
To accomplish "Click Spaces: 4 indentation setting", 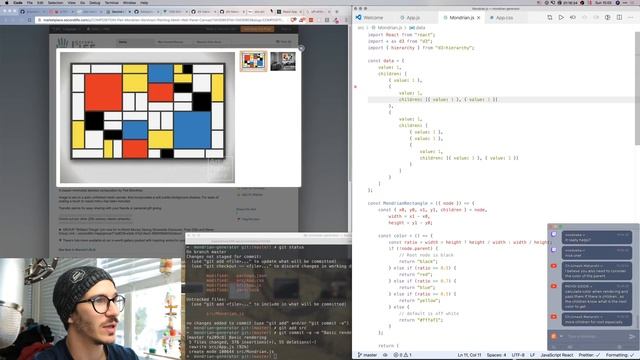I will (x=496, y=355).
